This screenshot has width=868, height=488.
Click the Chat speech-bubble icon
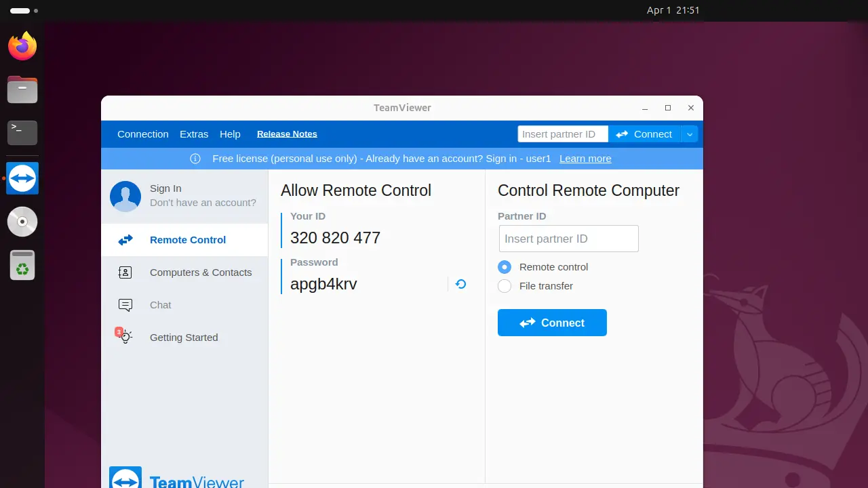(125, 305)
